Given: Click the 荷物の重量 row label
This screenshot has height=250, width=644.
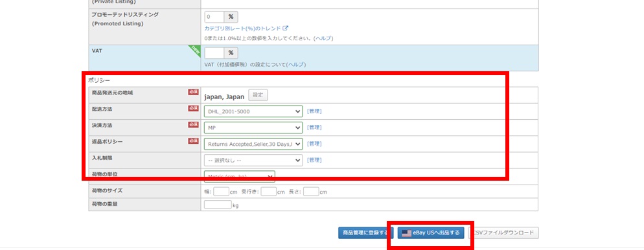Looking at the screenshot, I should pos(104,203).
